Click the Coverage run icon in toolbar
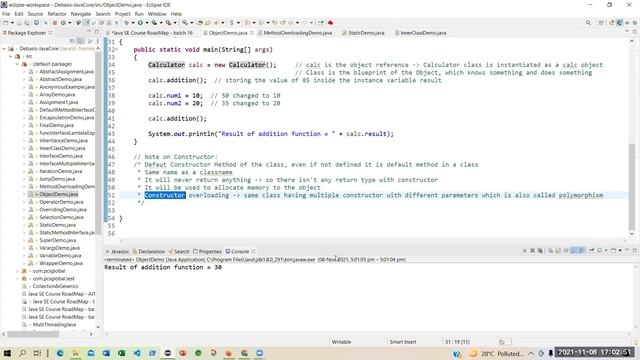 154,23
